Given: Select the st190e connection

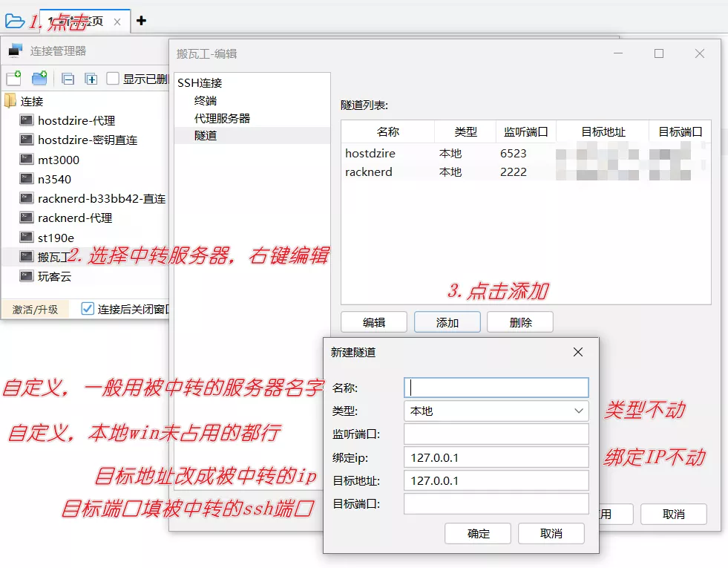Looking at the screenshot, I should (56, 238).
